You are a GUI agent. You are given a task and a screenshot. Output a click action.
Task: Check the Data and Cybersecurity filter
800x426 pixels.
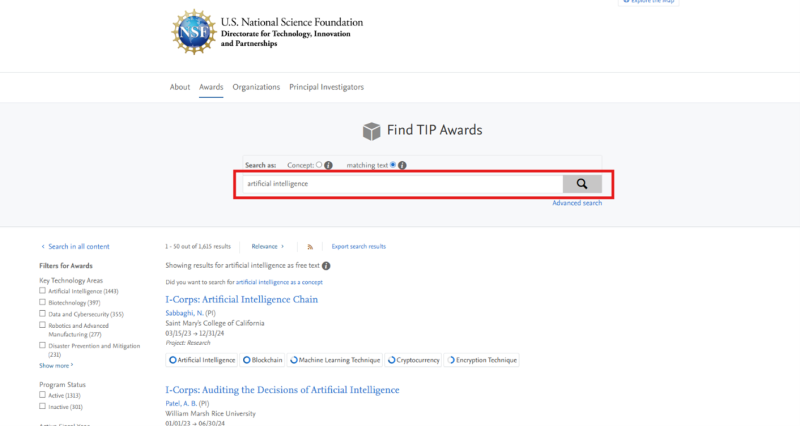point(42,314)
